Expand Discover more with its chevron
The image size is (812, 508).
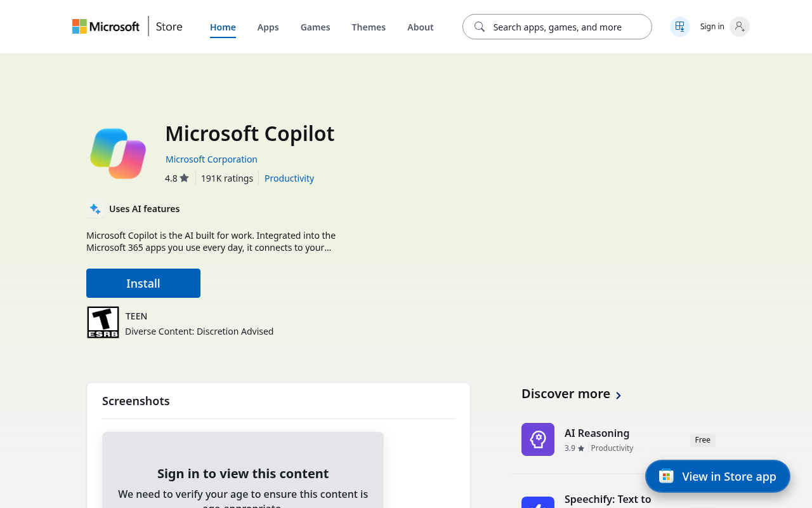(619, 395)
